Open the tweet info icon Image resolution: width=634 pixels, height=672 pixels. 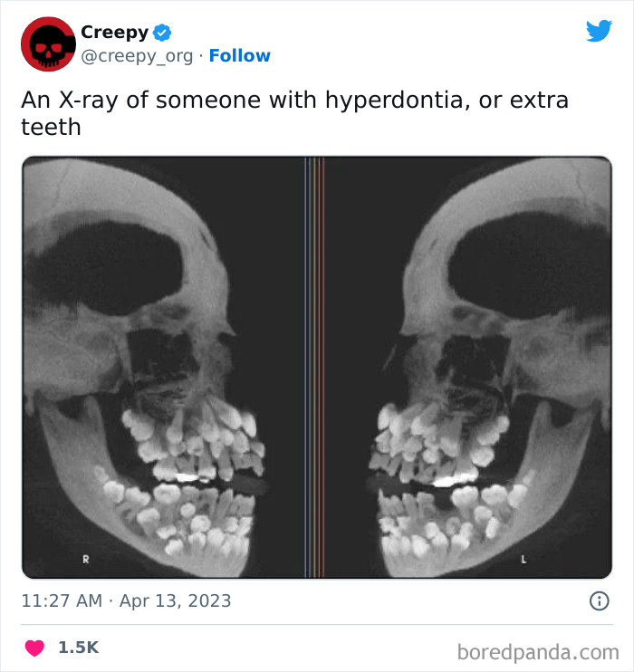coord(599,600)
